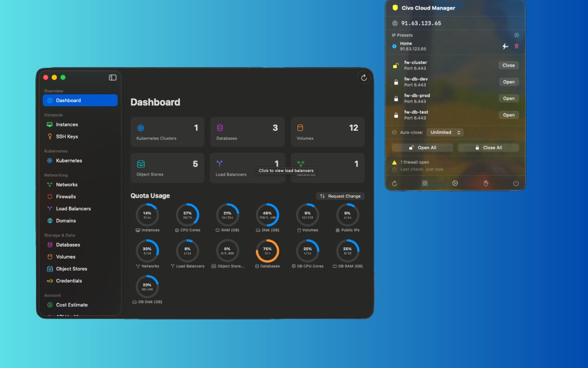Delete the Home IP preset
588x368 pixels.
click(x=516, y=46)
